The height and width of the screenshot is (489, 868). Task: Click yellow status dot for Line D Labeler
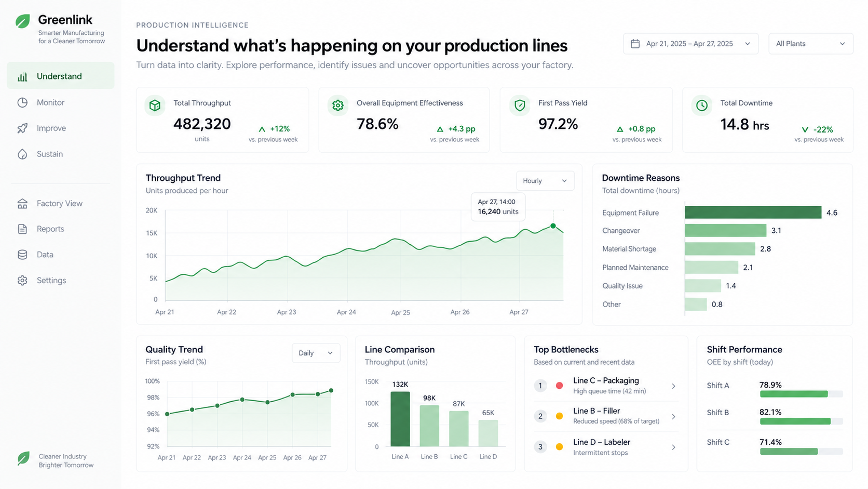coord(559,447)
